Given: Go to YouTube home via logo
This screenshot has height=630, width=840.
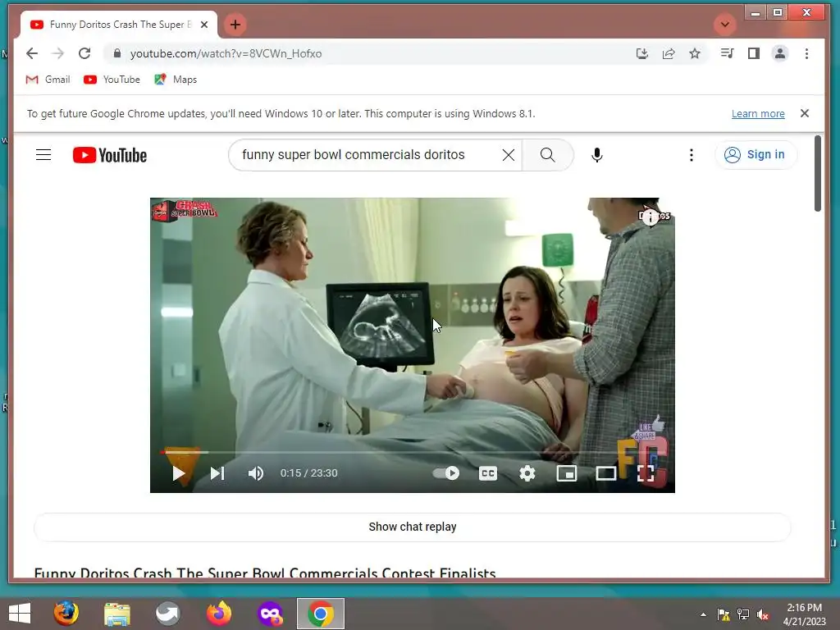Looking at the screenshot, I should pyautogui.click(x=110, y=155).
